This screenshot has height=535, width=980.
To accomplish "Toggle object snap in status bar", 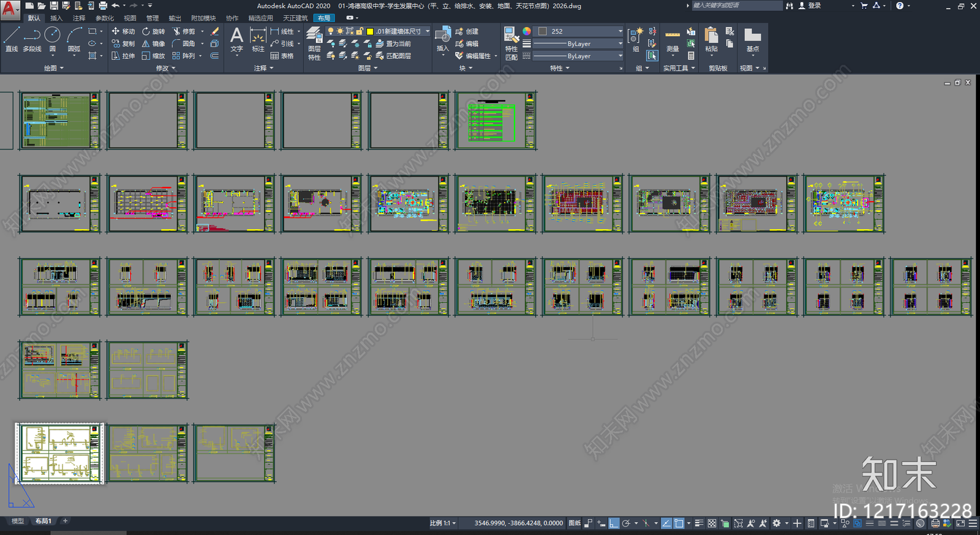I will [x=679, y=523].
